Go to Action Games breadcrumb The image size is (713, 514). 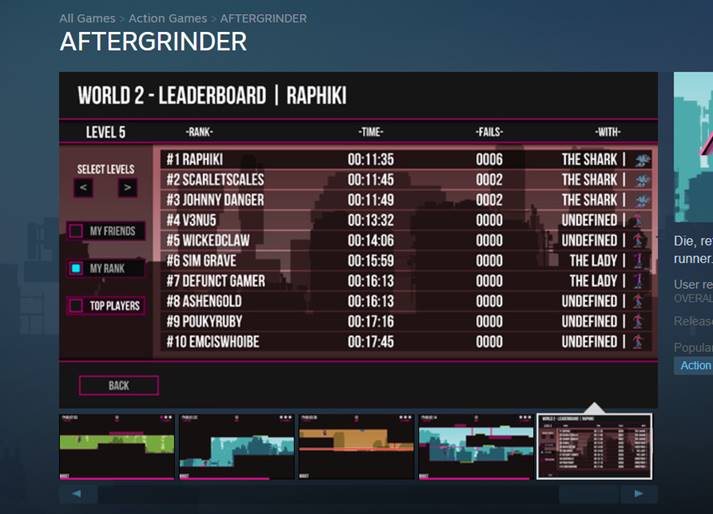[x=168, y=18]
